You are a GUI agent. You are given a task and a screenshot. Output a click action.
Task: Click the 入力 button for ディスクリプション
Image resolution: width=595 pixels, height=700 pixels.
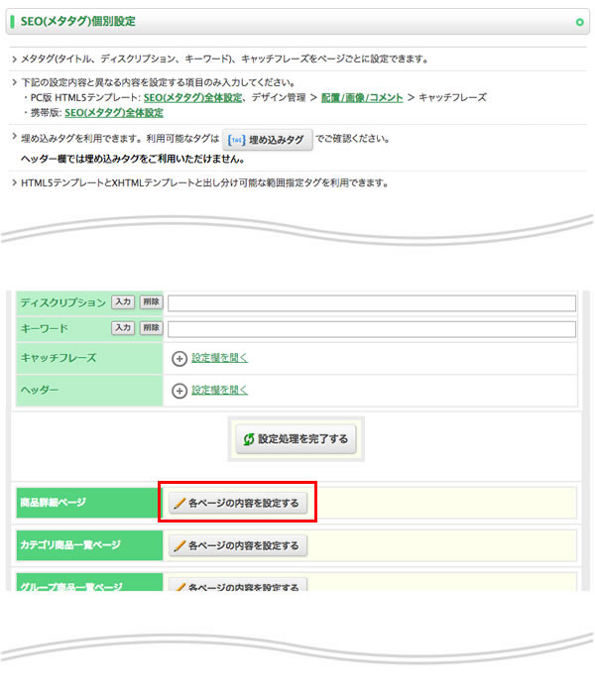click(123, 302)
